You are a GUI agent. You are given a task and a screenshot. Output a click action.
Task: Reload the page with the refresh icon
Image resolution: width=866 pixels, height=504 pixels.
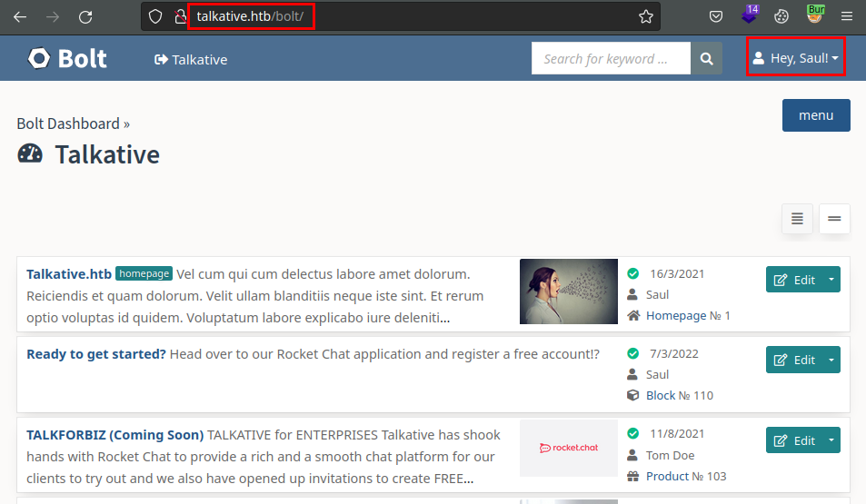click(85, 17)
